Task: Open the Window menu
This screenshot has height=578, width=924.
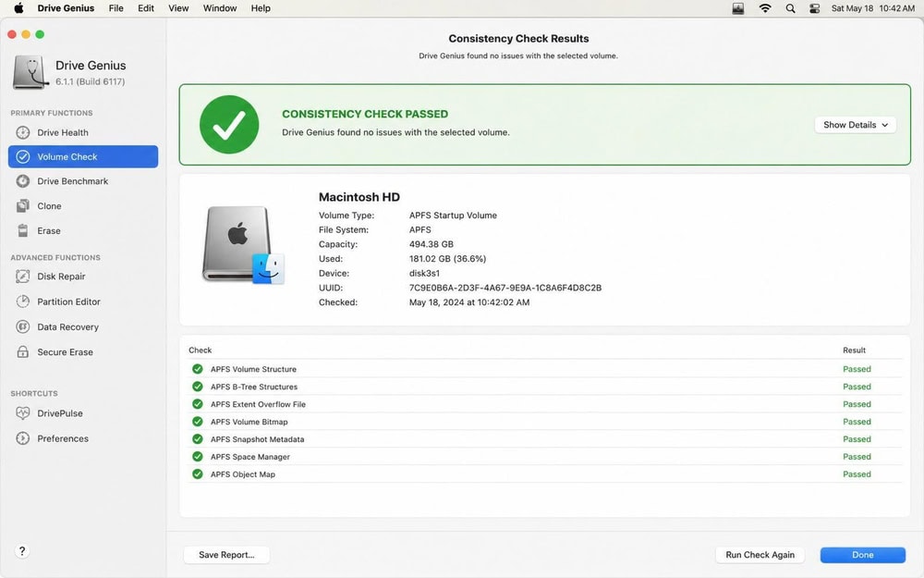Action: (220, 8)
